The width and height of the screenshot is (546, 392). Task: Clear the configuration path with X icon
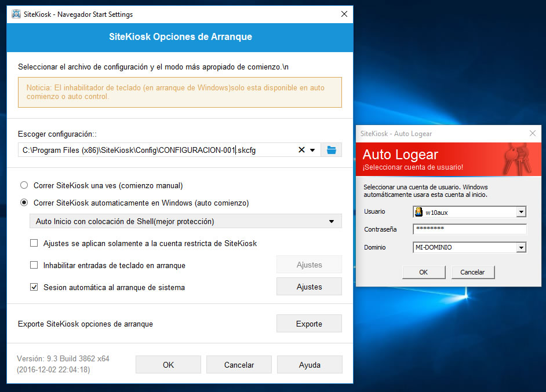pyautogui.click(x=301, y=150)
